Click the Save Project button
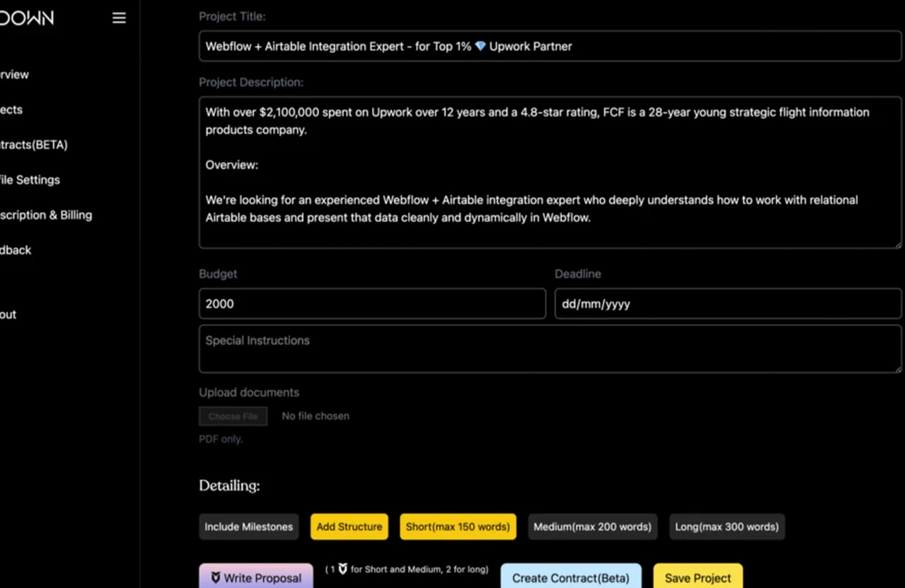Image resolution: width=905 pixels, height=588 pixels. coord(698,577)
